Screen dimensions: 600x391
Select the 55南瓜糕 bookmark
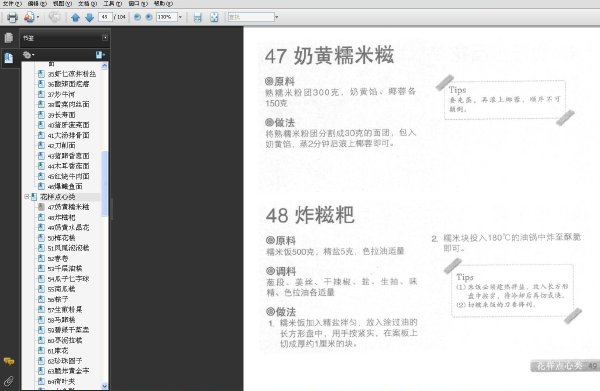[x=61, y=289]
